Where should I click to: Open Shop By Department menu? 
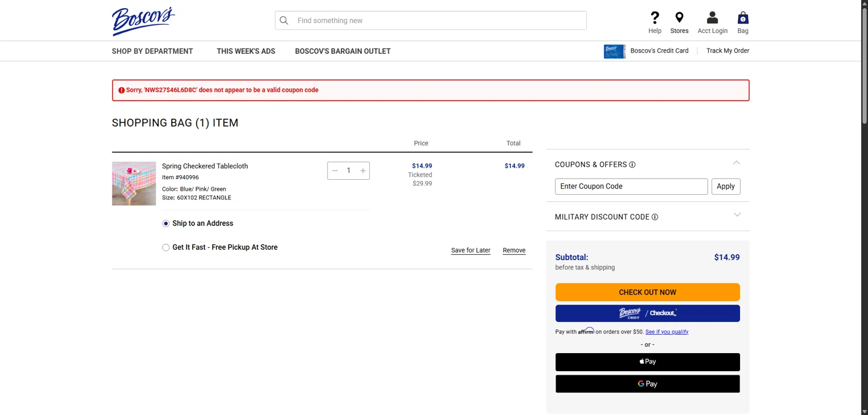(152, 51)
